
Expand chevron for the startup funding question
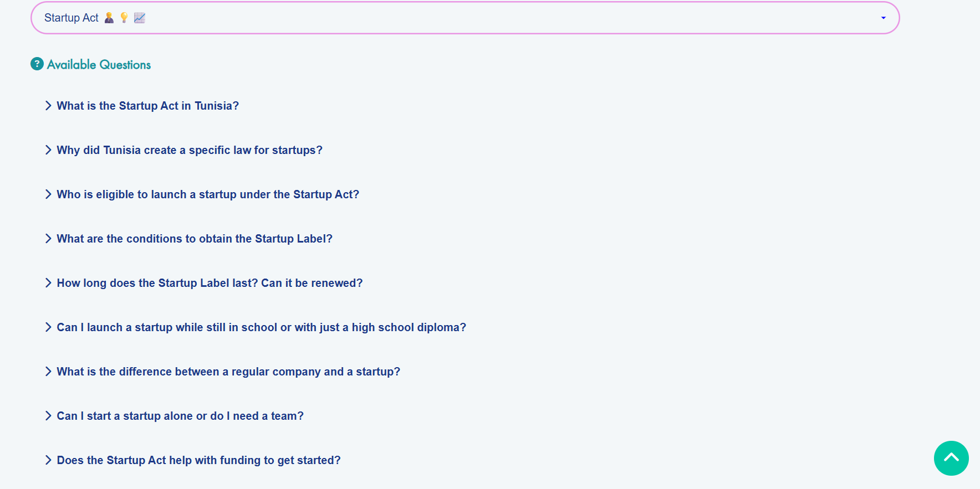click(48, 460)
